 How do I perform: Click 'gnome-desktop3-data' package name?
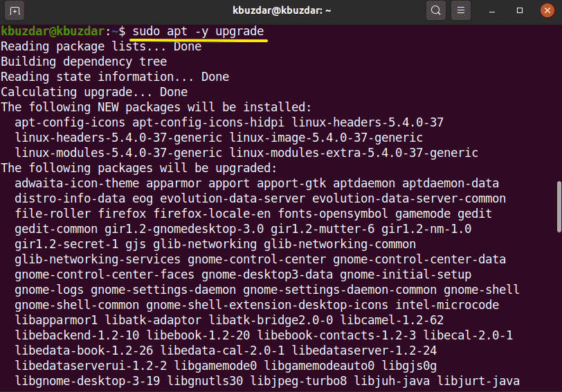tap(267, 275)
